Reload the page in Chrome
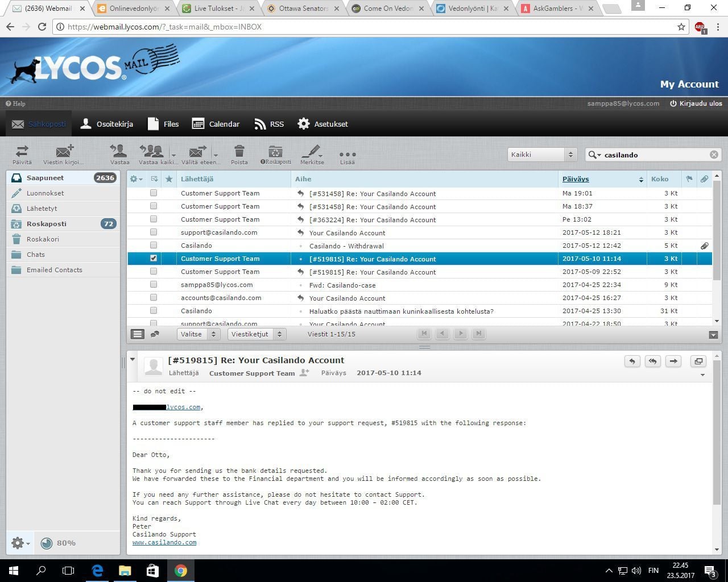This screenshot has width=728, height=582. point(42,27)
